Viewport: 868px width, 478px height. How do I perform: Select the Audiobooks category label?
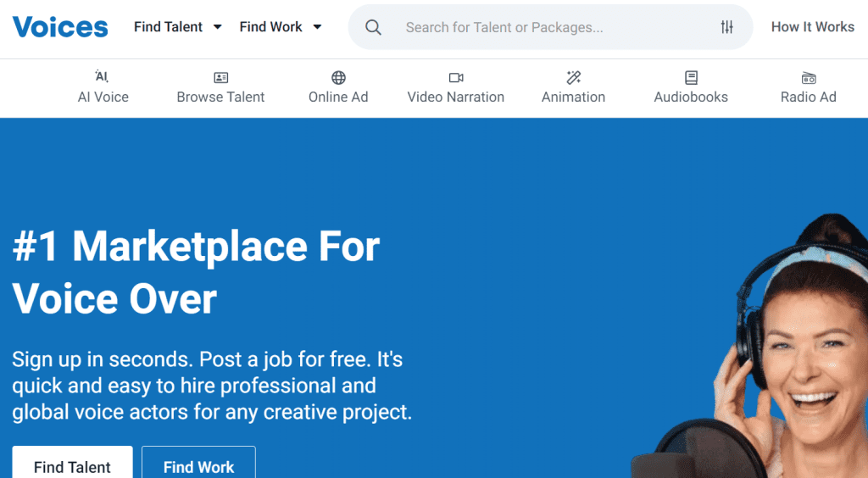tap(691, 97)
